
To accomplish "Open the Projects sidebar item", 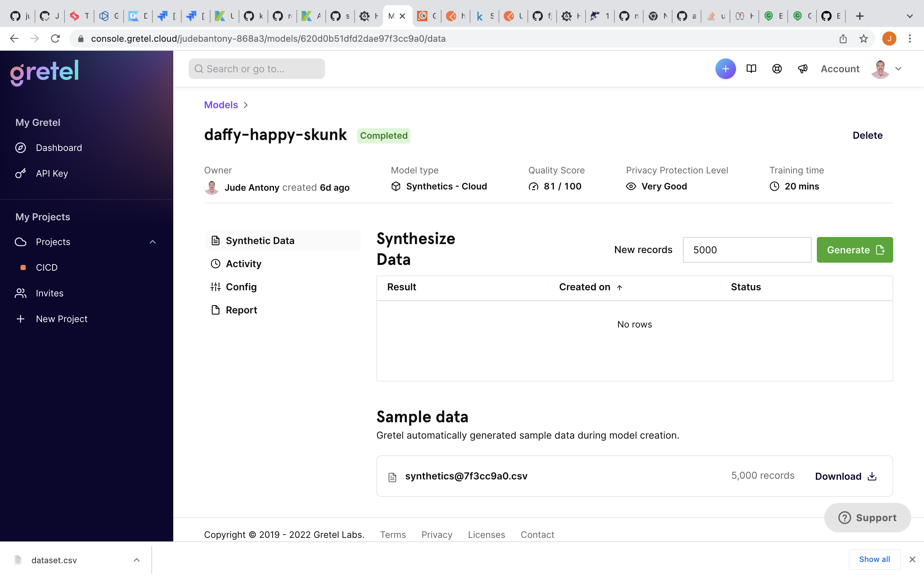I will point(53,241).
